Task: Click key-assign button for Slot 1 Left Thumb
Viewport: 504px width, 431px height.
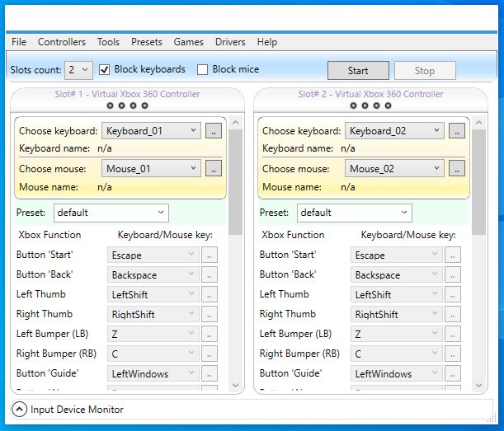Action: click(x=210, y=295)
